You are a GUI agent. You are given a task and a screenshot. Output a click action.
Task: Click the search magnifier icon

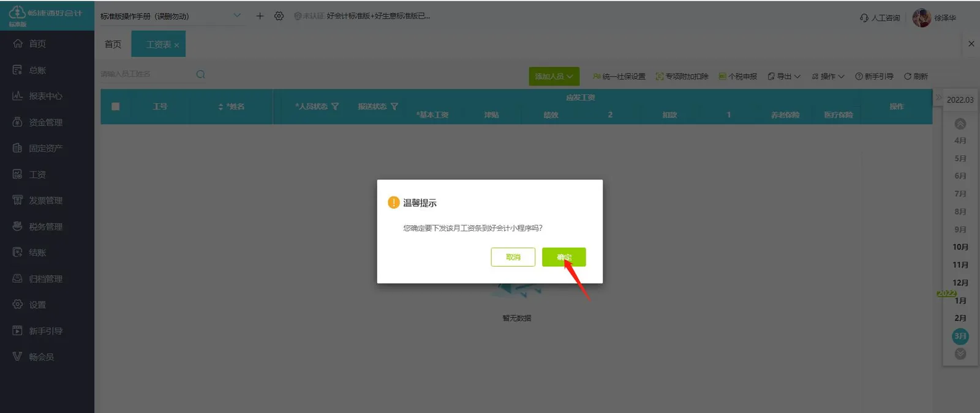click(x=200, y=74)
